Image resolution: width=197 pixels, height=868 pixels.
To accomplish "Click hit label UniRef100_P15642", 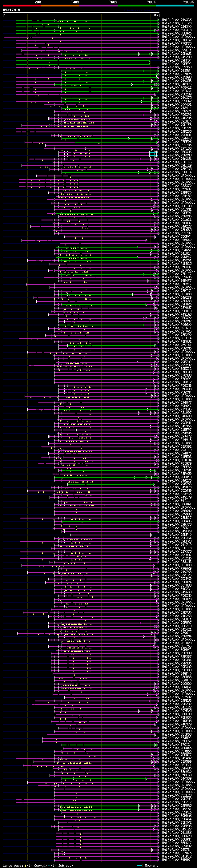I will [176, 240].
